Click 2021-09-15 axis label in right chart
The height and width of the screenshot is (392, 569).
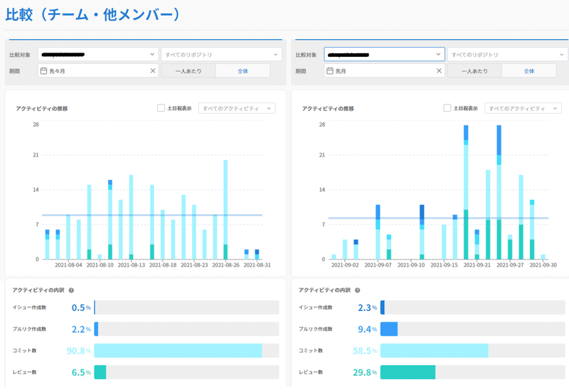444,265
